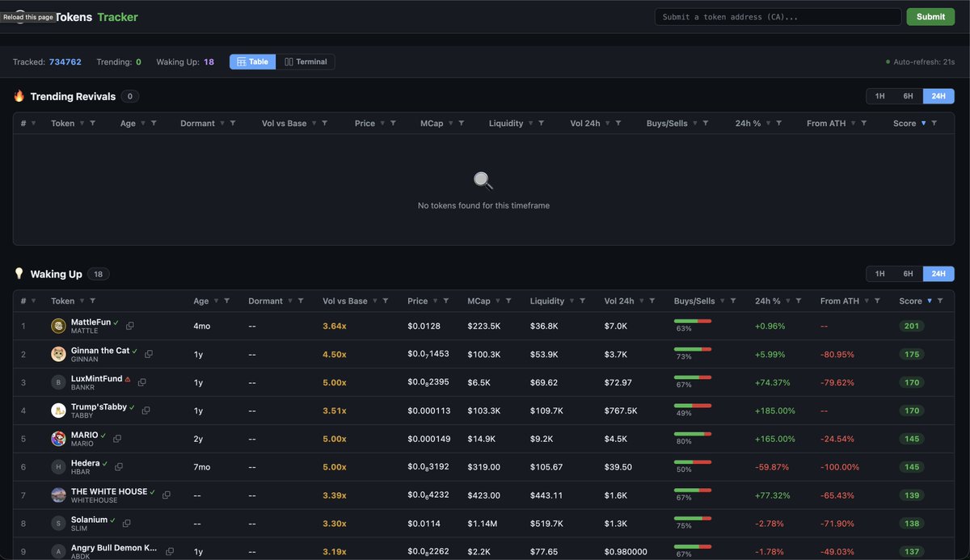Screen dimensions: 970x560
Task: Filter MCap column in Waking Up table
Action: click(509, 301)
